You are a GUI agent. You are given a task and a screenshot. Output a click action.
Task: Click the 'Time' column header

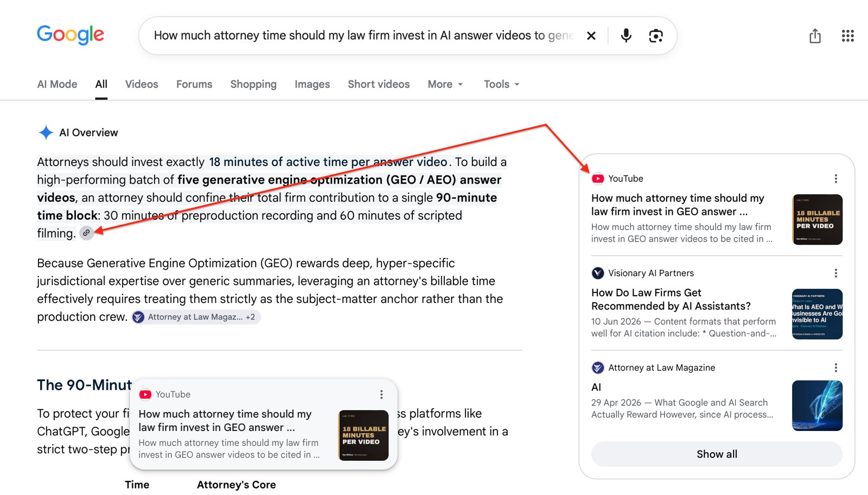(x=137, y=485)
